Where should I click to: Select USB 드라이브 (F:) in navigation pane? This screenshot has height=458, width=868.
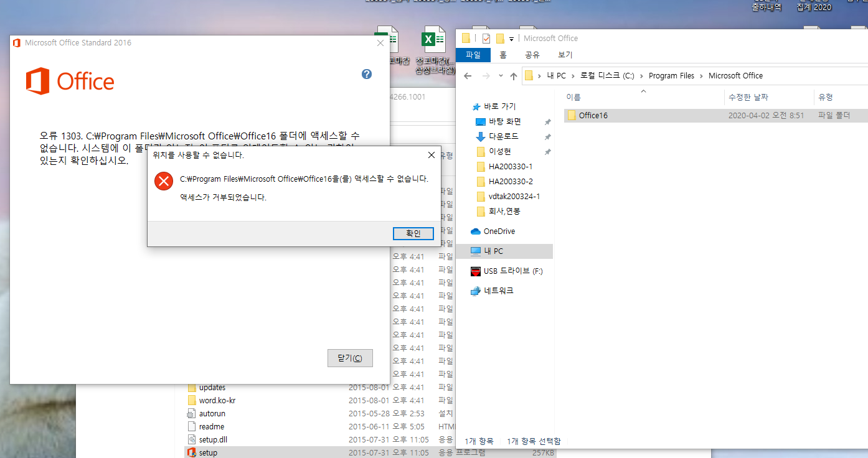513,271
